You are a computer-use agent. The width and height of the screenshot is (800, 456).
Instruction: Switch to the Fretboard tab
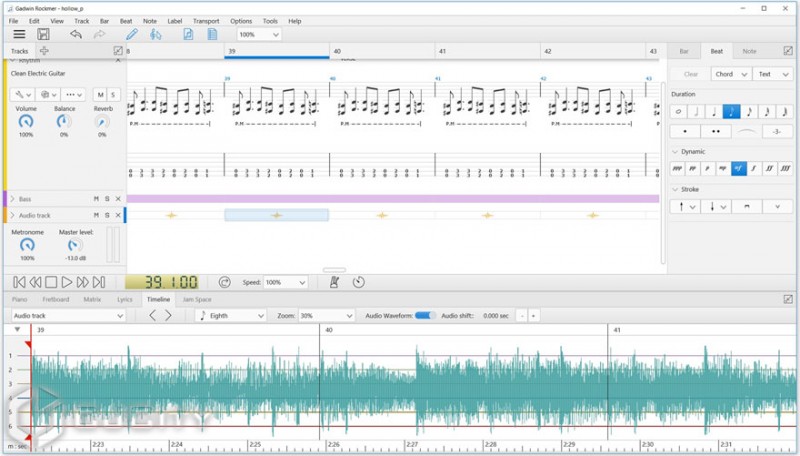tap(56, 299)
